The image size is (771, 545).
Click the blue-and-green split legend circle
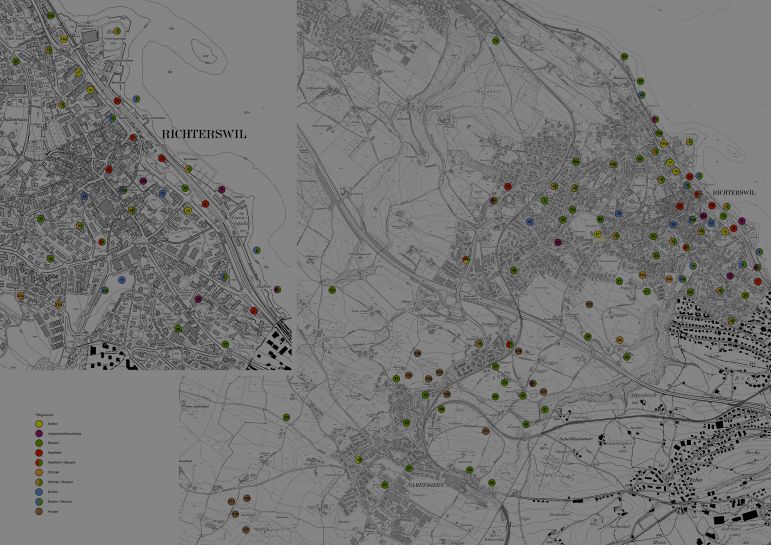(x=37, y=501)
